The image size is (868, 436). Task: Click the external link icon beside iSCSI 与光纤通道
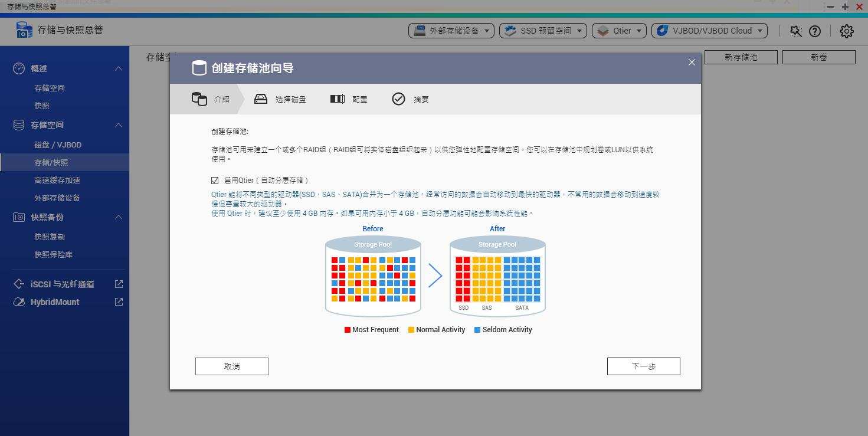tap(118, 284)
